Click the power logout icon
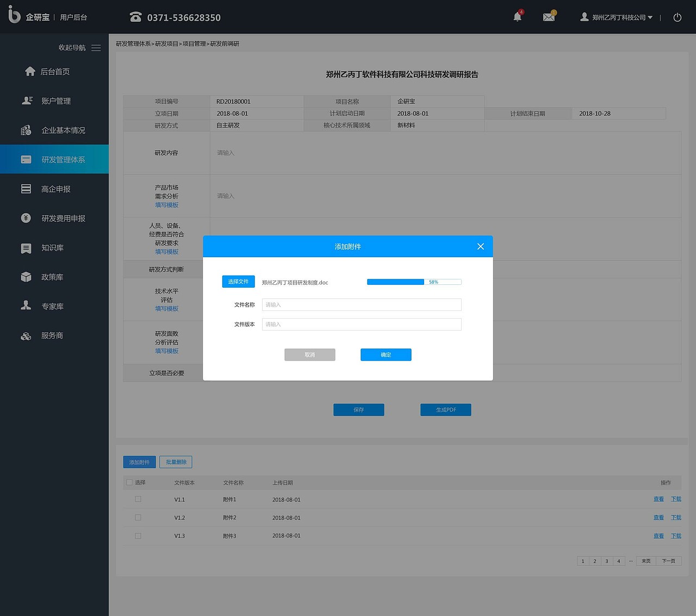The height and width of the screenshot is (616, 696). [x=678, y=17]
